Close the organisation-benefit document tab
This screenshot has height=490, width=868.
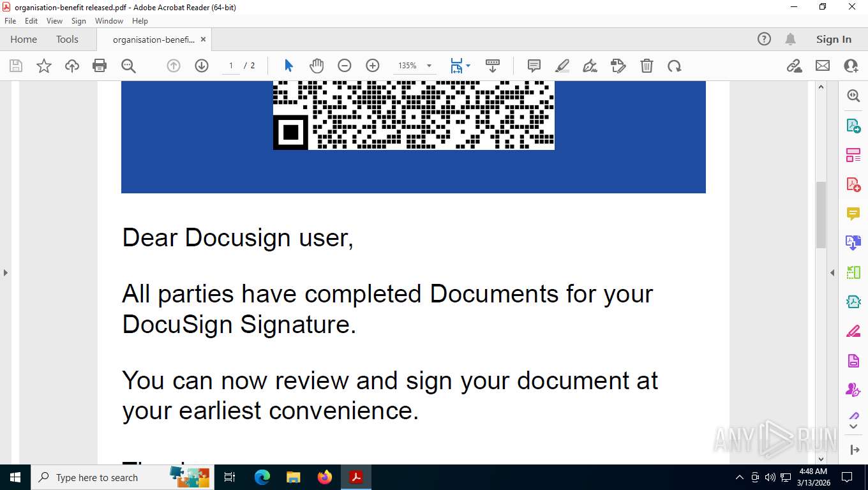[x=203, y=39]
